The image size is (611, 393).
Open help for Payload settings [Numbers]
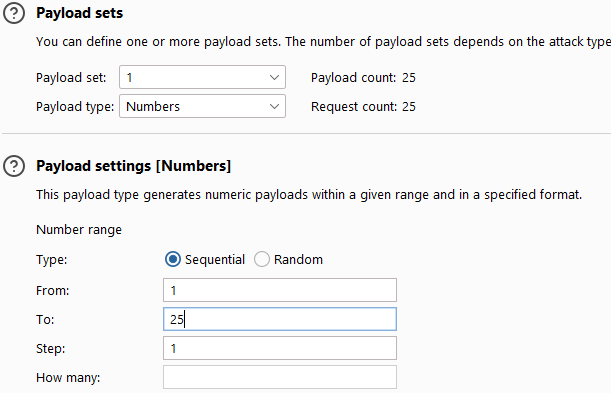coord(14,166)
